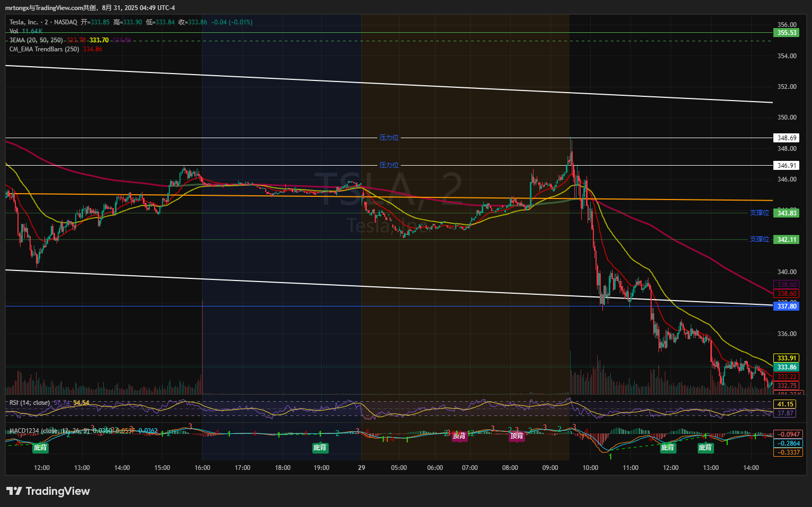Viewport: 812px width, 507px height.
Task: Click the green 343.83 price label
Action: 787,213
